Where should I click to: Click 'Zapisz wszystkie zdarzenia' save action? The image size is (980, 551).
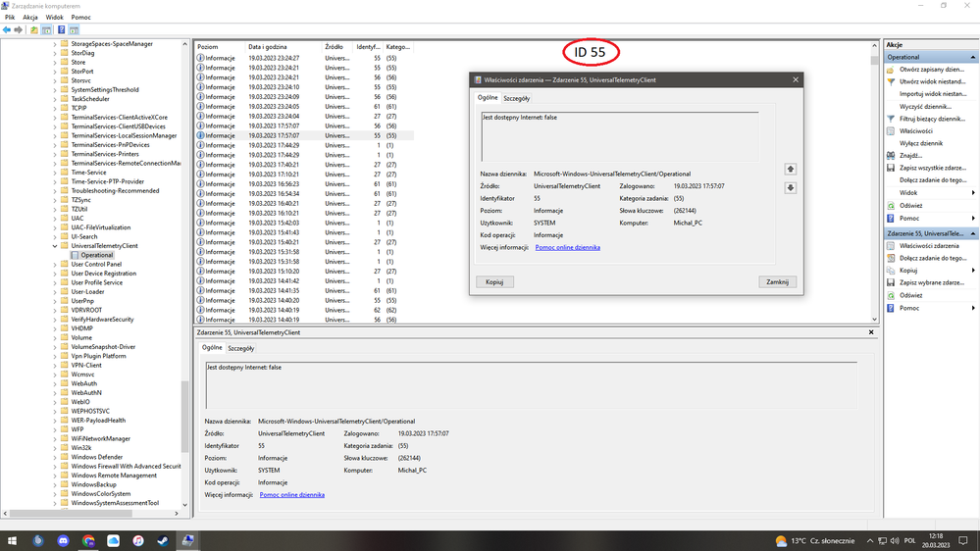point(931,168)
